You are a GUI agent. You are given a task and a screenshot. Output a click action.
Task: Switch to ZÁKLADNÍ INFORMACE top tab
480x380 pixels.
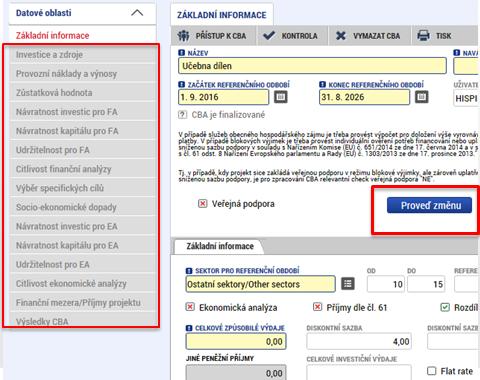tap(222, 15)
